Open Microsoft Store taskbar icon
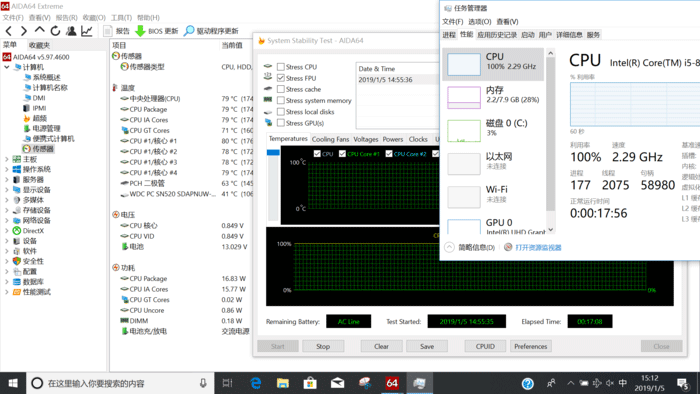700x394 pixels. pos(310,383)
